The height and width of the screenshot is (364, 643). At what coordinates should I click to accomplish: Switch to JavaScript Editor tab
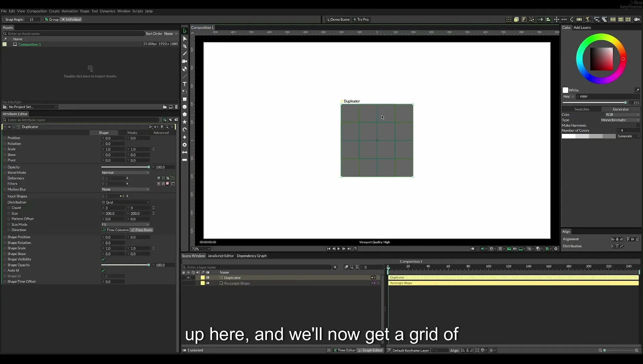(x=221, y=256)
